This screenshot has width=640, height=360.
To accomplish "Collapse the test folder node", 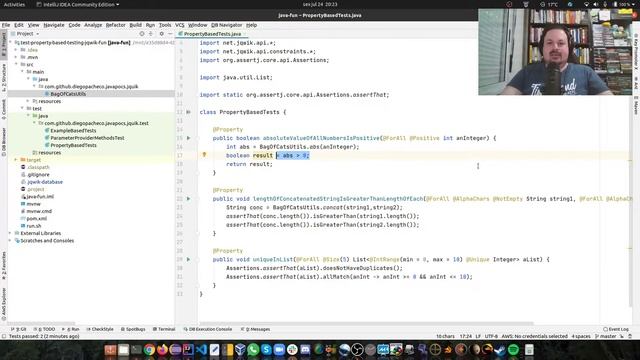I will click(22, 108).
